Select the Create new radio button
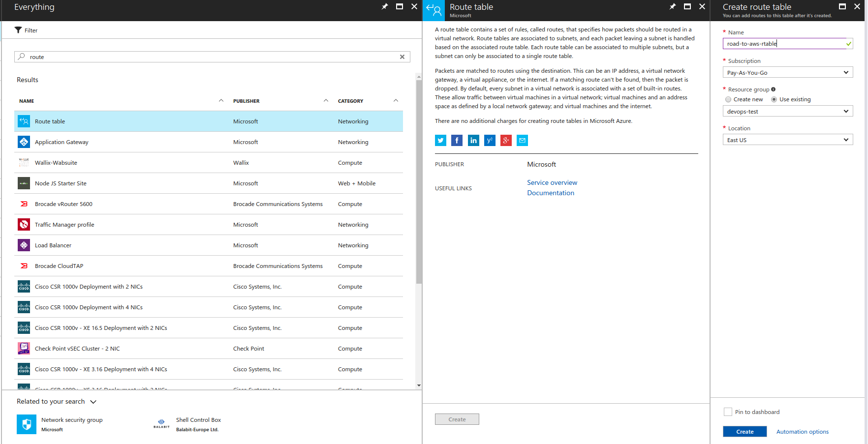 point(728,99)
